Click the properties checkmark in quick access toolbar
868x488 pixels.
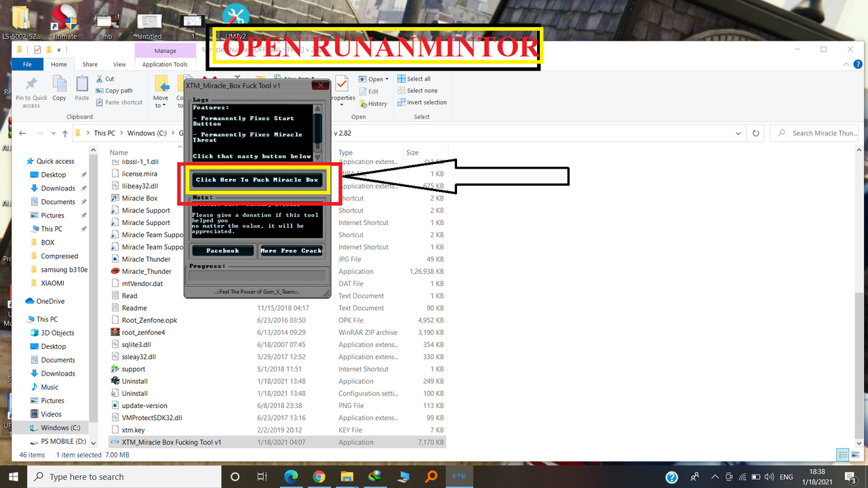(x=37, y=49)
